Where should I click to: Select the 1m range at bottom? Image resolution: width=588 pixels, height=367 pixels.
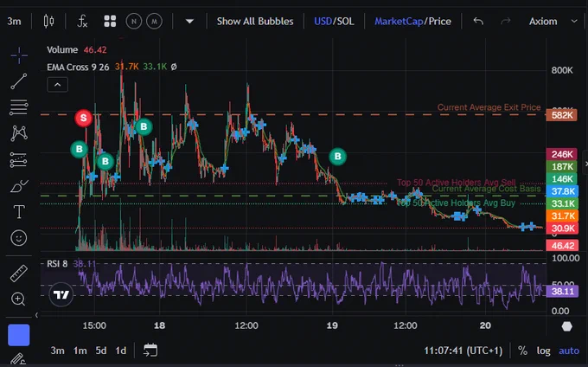pyautogui.click(x=80, y=351)
